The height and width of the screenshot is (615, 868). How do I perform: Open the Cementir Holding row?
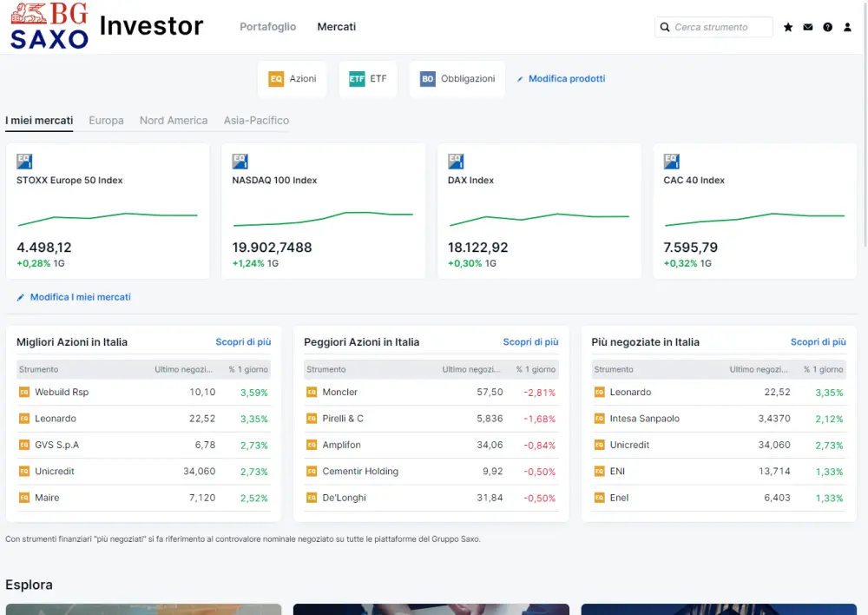click(431, 472)
